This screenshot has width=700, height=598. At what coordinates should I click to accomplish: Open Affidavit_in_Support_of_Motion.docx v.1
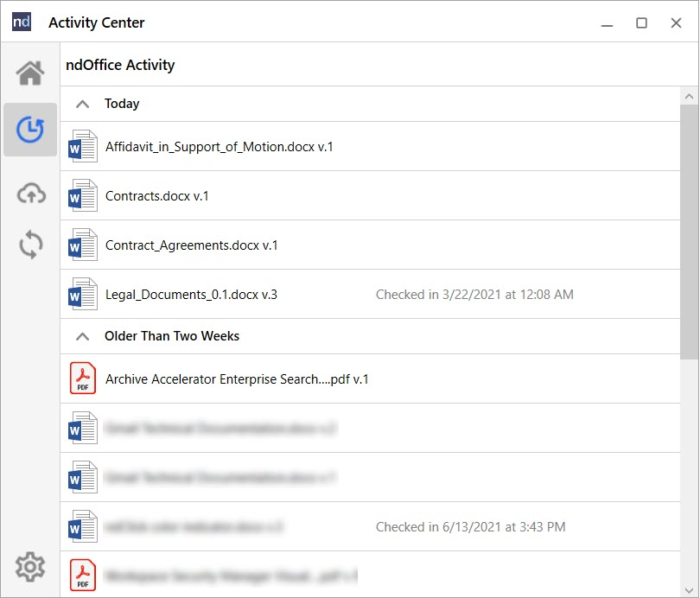pos(219,147)
